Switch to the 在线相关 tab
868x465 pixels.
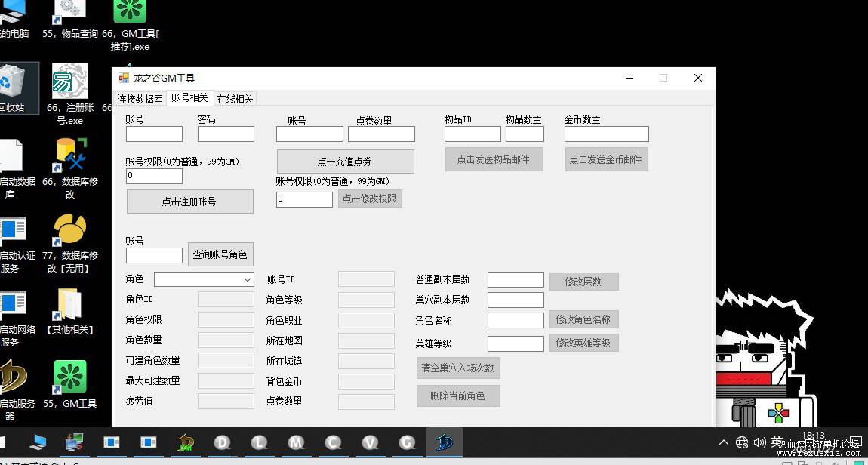235,99
